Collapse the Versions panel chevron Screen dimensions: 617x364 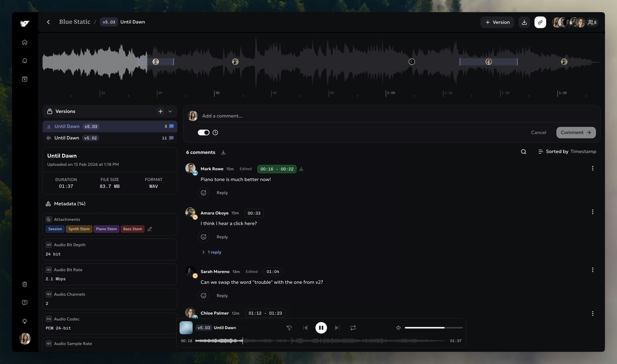click(x=170, y=111)
